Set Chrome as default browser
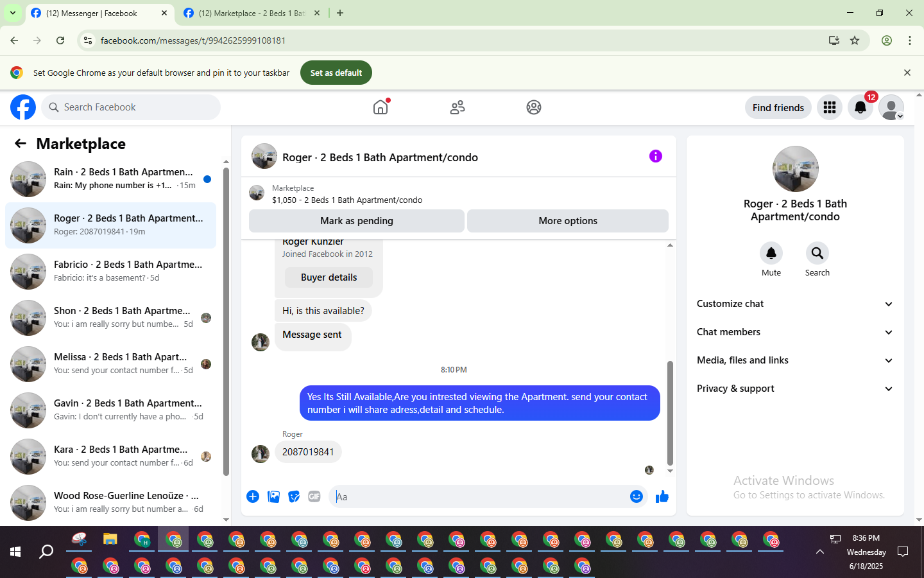The image size is (924, 578). click(x=336, y=73)
